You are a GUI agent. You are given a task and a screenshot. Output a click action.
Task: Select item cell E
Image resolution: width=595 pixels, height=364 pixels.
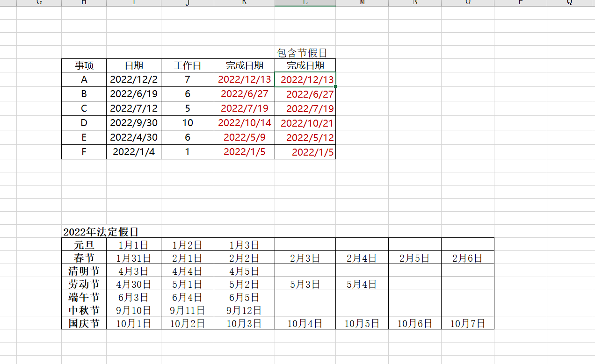click(x=84, y=137)
